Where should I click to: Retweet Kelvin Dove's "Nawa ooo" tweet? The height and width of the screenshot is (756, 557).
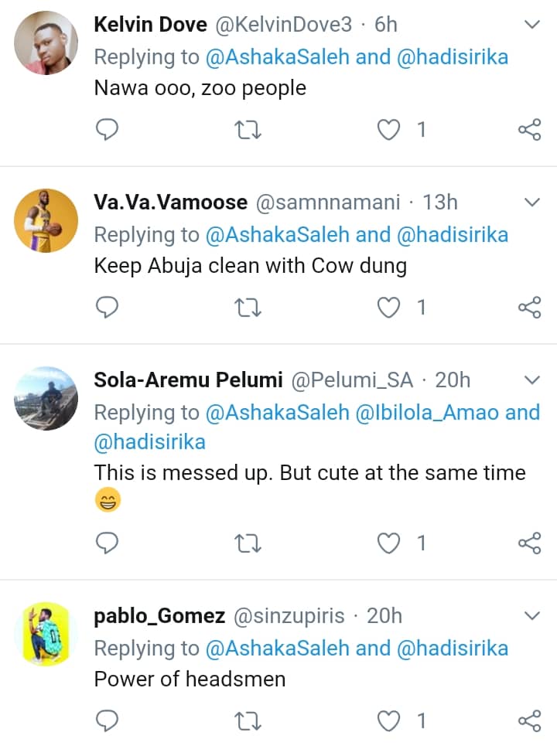pos(248,130)
